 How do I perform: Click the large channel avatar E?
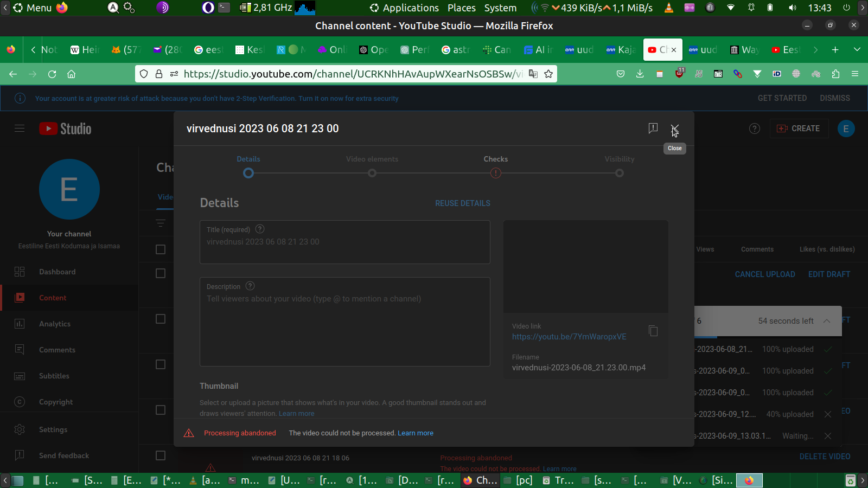pyautogui.click(x=69, y=189)
